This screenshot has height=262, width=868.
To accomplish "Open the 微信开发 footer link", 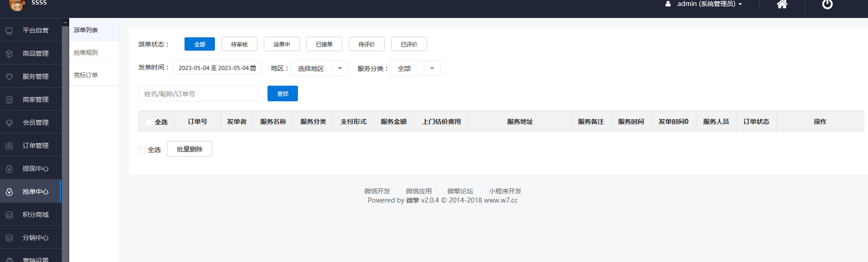I will click(377, 191).
